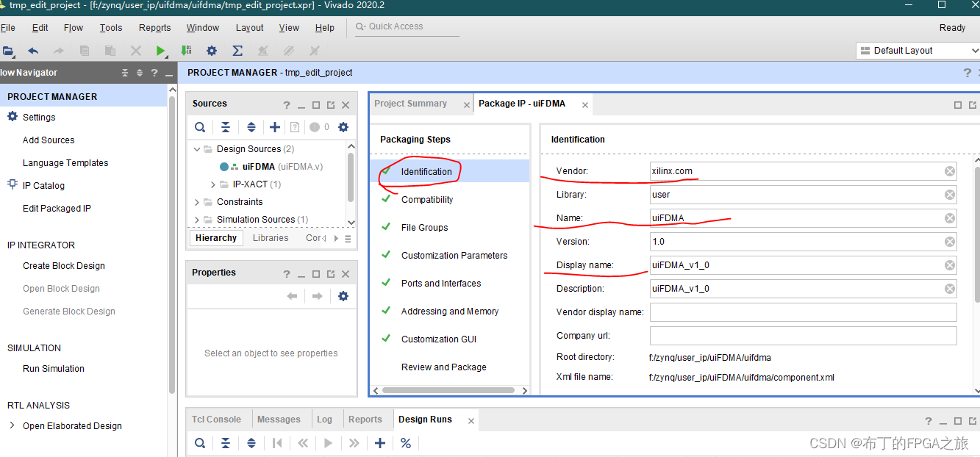Viewport: 980px width, 457px height.
Task: Open the Flow menu
Action: tap(74, 28)
